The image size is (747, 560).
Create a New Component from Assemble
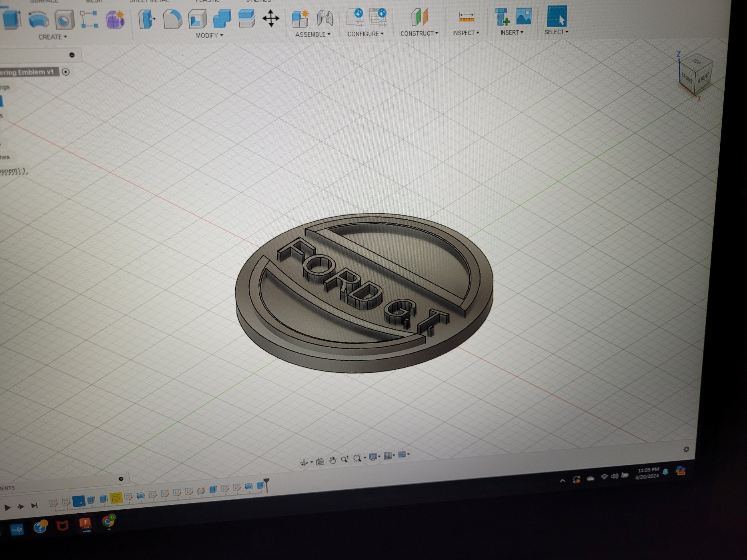[x=300, y=18]
